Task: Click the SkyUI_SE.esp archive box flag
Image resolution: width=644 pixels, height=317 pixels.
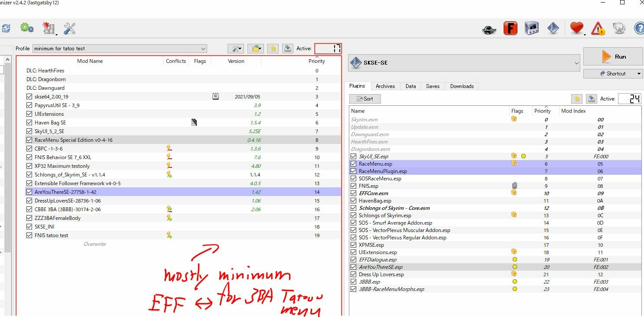Action: (x=514, y=156)
